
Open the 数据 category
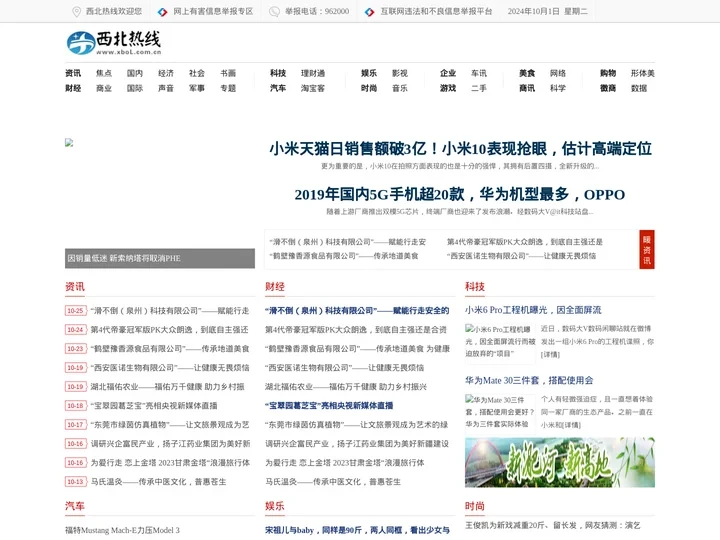[x=639, y=88]
